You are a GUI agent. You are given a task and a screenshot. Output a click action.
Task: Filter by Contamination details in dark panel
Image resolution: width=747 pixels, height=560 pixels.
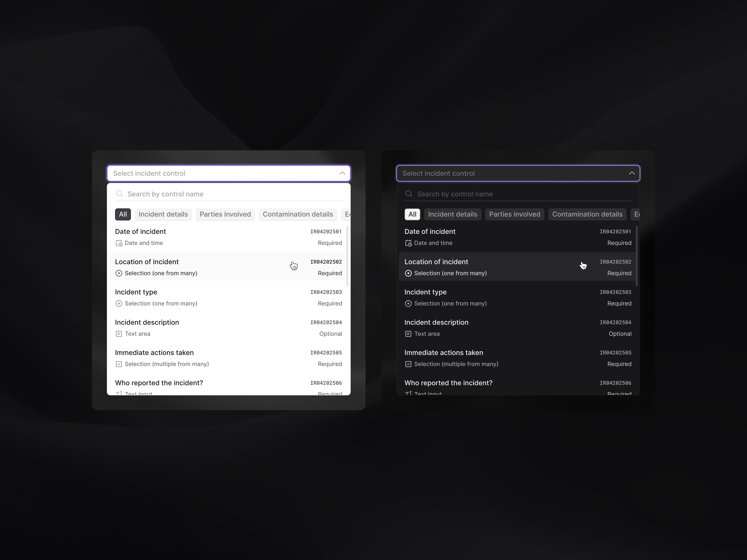point(587,214)
